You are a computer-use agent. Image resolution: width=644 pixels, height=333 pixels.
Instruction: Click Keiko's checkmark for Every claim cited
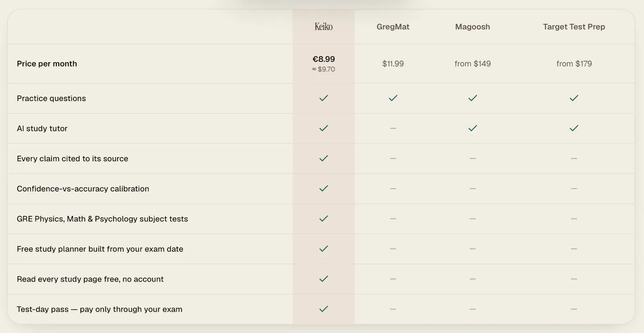pyautogui.click(x=324, y=158)
